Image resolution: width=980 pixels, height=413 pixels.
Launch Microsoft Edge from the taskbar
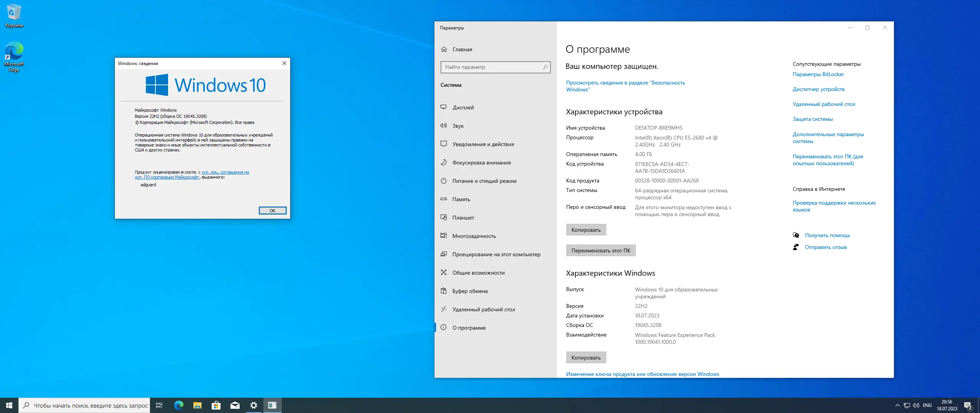point(178,405)
